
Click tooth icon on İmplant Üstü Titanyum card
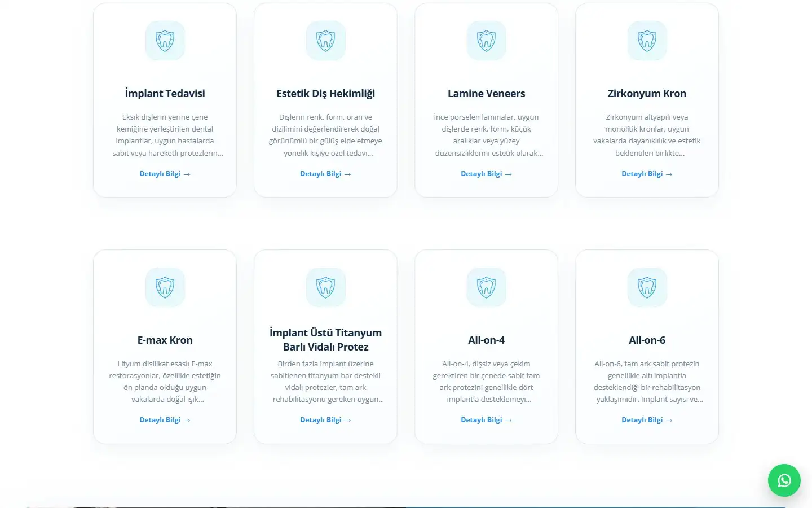click(x=326, y=287)
